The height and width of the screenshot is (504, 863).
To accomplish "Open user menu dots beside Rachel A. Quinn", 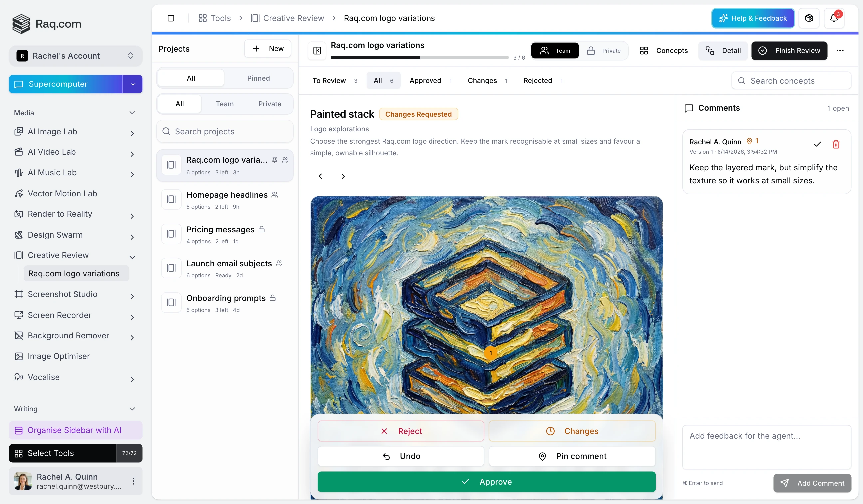I will [x=133, y=481].
